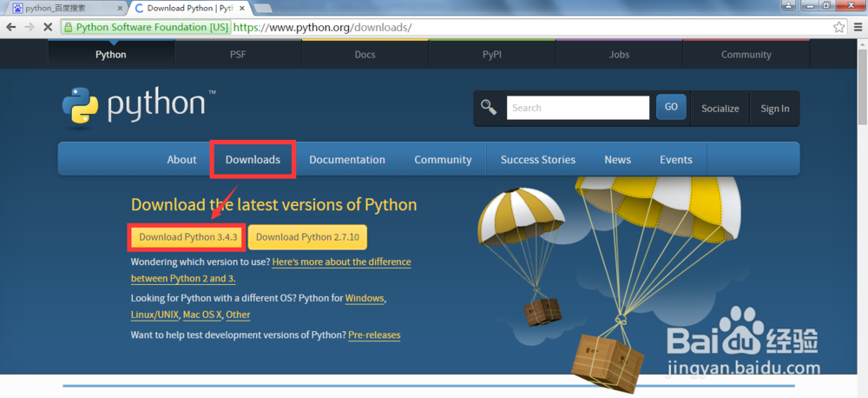The image size is (868, 398).
Task: Open the Jobs top-bar tab
Action: [619, 55]
